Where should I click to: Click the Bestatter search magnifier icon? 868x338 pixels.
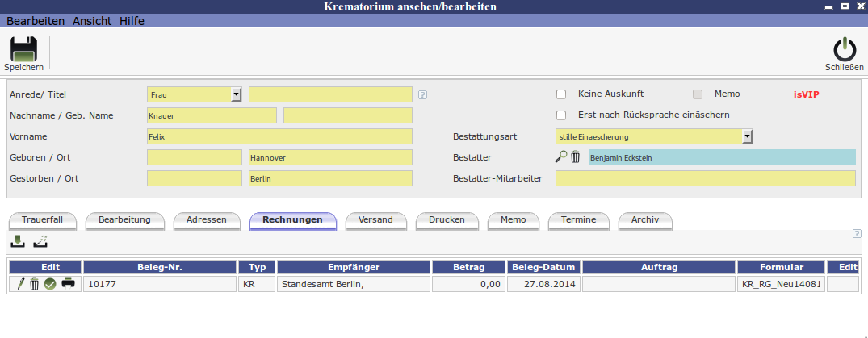[561, 157]
